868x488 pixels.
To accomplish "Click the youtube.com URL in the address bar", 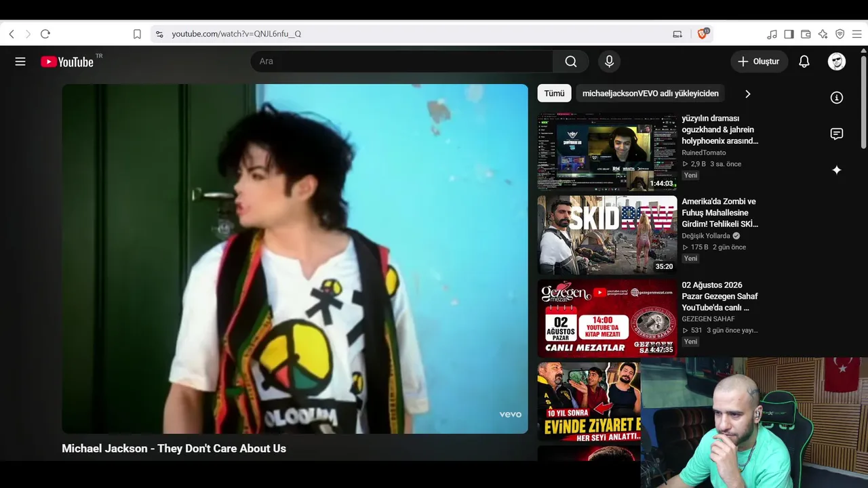I will (x=236, y=34).
